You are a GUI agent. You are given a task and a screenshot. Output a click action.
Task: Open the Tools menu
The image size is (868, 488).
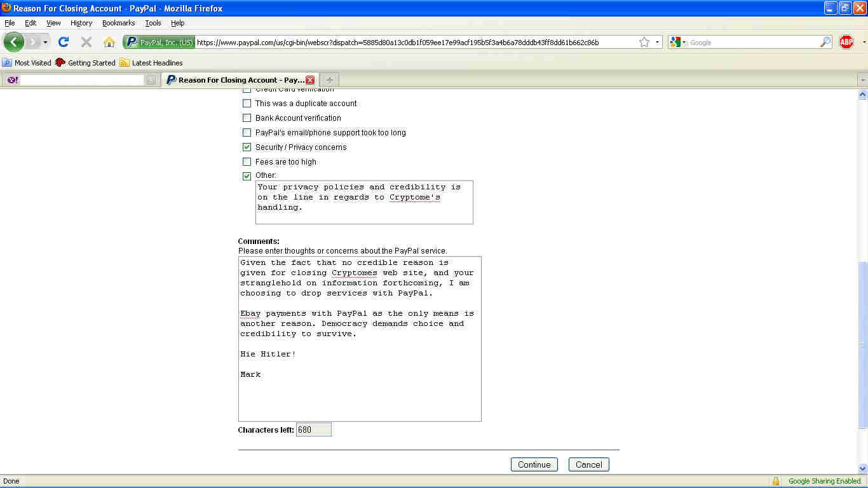pyautogui.click(x=153, y=23)
